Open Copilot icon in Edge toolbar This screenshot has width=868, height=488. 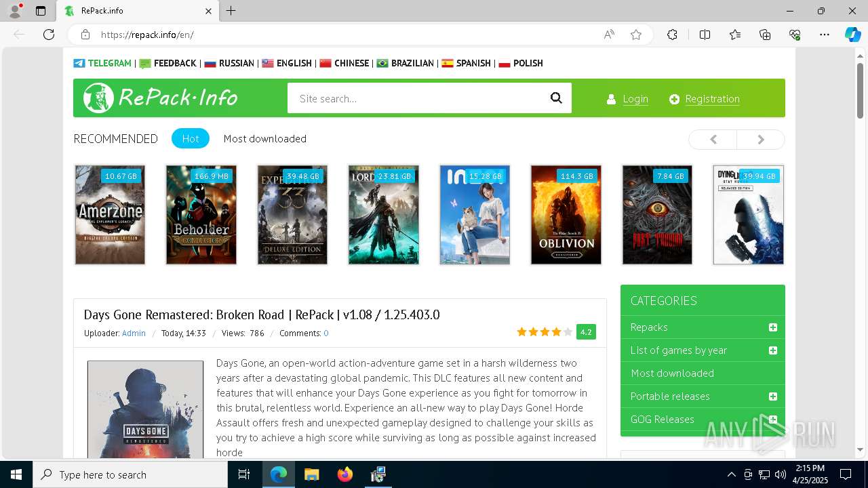click(x=852, y=35)
